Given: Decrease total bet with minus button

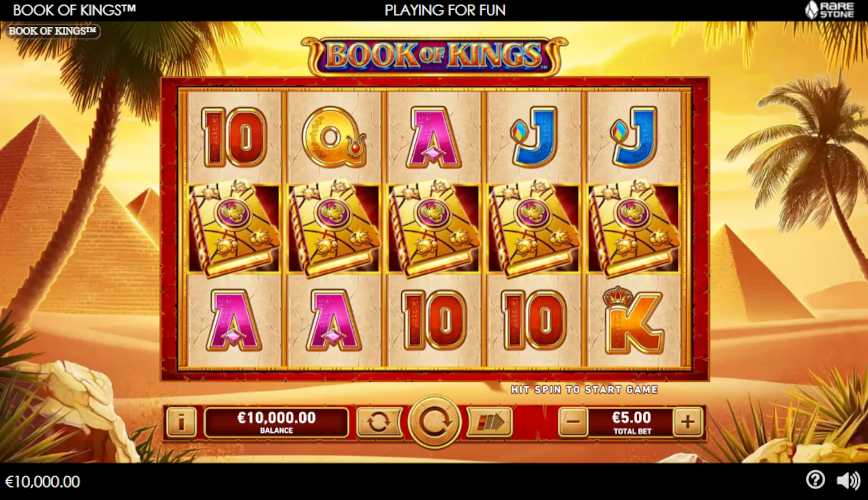Looking at the screenshot, I should click(x=573, y=422).
